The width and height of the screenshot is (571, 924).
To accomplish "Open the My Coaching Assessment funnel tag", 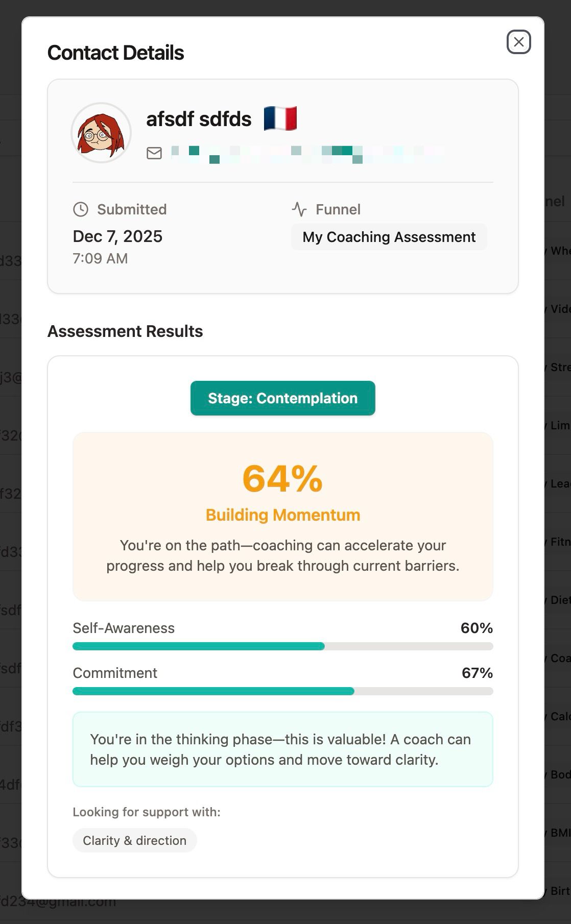I will [x=389, y=237].
